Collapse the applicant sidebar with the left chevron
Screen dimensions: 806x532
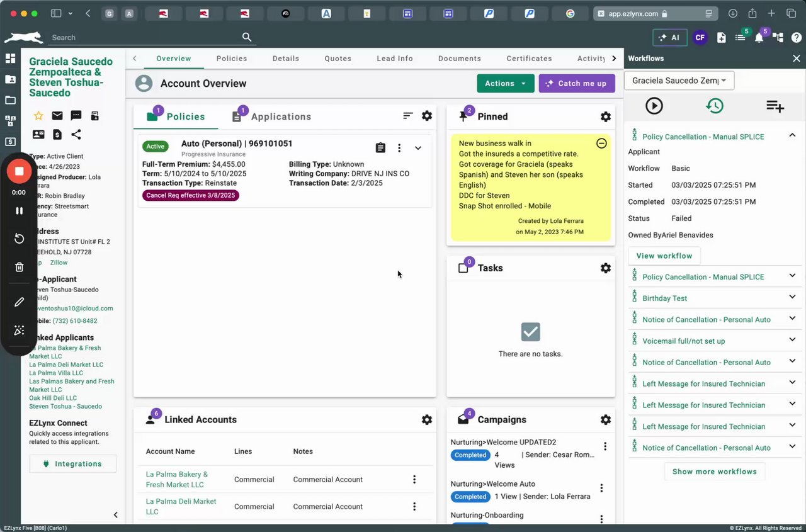click(x=115, y=515)
